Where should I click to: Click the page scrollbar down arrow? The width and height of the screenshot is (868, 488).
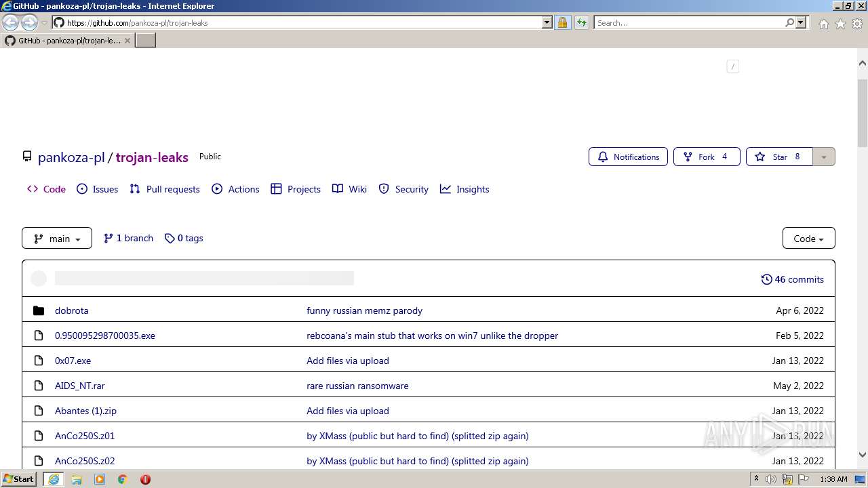[862, 455]
